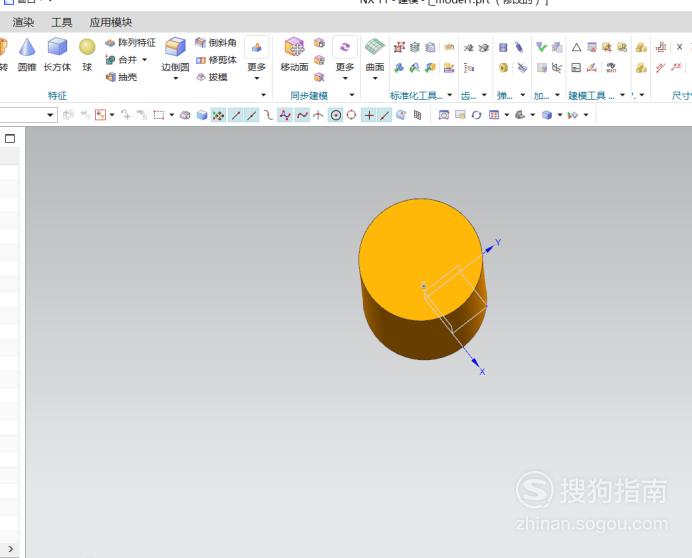Open the 工具 ribbon tab

point(61,22)
